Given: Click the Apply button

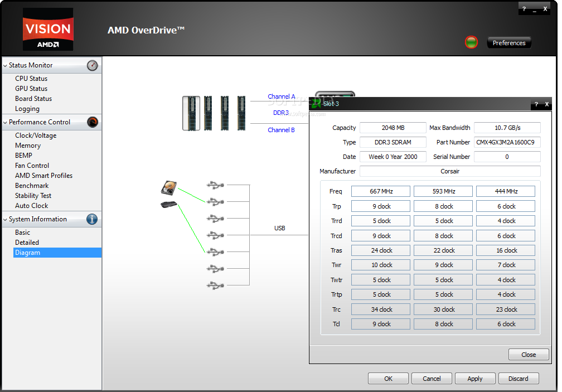Looking at the screenshot, I should pyautogui.click(x=475, y=379).
